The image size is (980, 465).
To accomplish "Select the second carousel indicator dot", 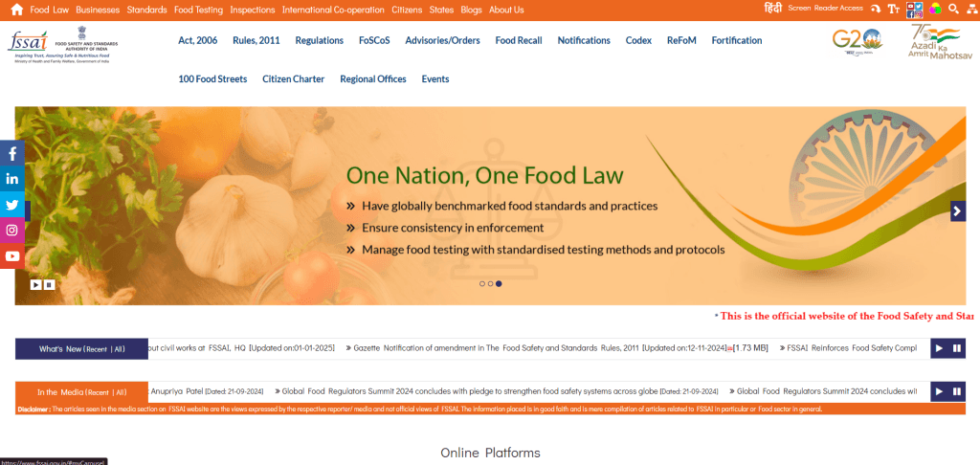I will click(x=490, y=284).
